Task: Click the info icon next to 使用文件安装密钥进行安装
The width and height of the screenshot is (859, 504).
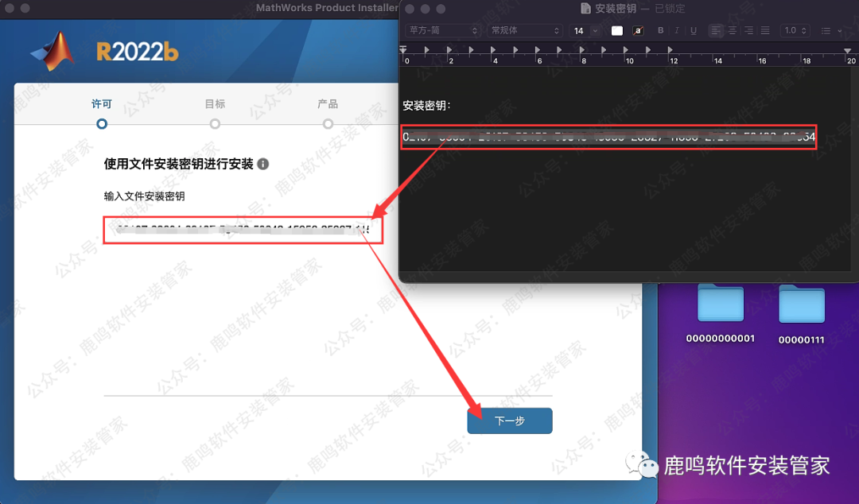Action: tap(262, 163)
